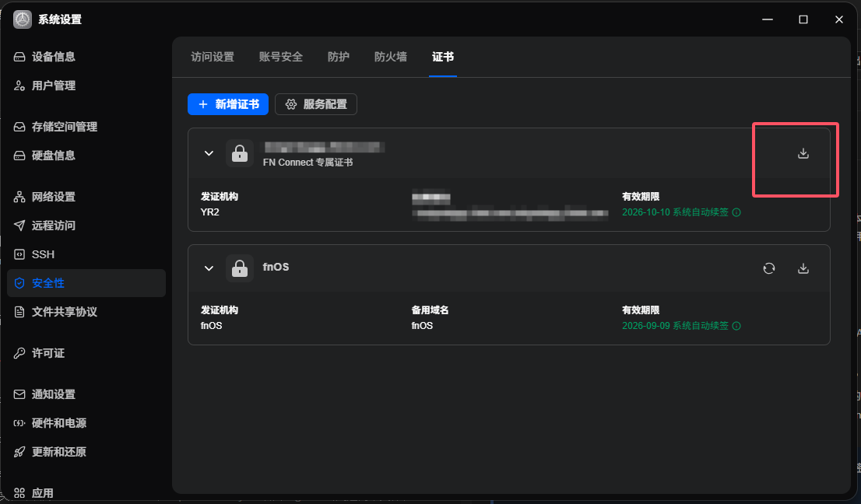
Task: Minimize the 系统设置 window
Action: pos(767,19)
